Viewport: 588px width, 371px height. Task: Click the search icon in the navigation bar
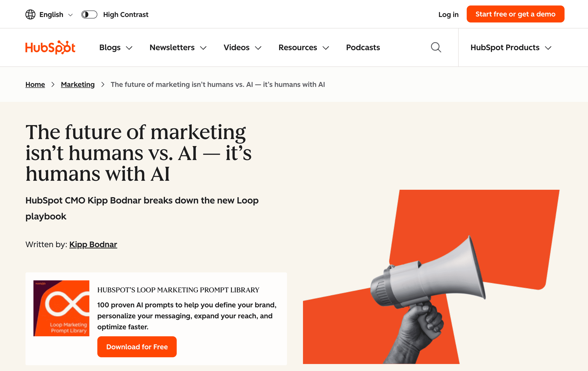click(x=436, y=47)
